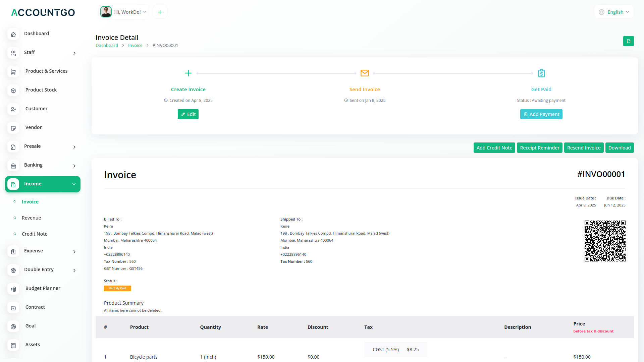This screenshot has height=362, width=644.
Task: Click the Goal target icon
Action: (x=13, y=326)
